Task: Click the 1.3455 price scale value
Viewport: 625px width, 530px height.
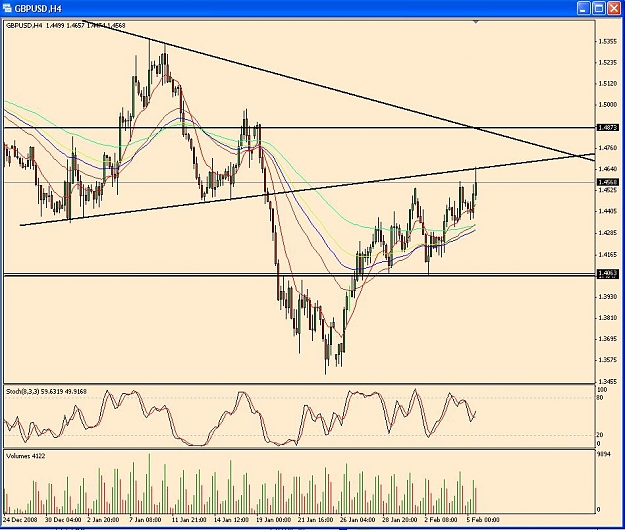Action: pos(608,381)
